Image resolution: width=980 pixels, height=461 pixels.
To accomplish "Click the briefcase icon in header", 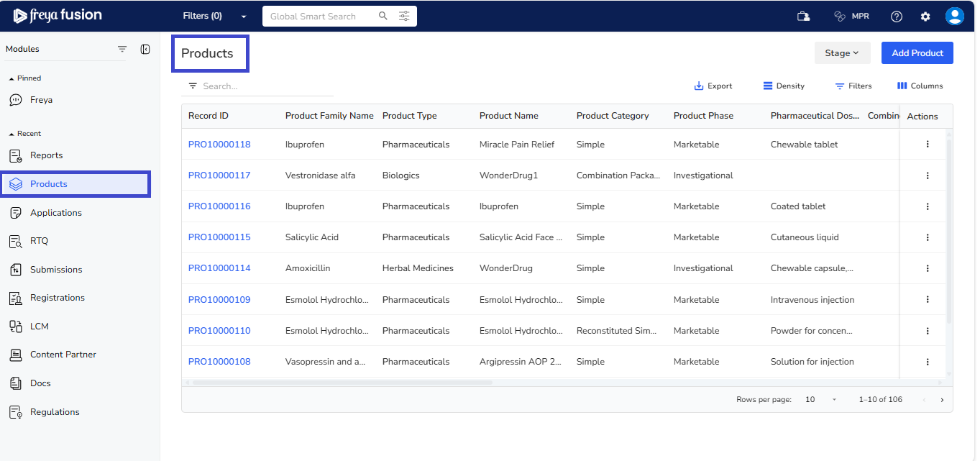I will pyautogui.click(x=804, y=17).
